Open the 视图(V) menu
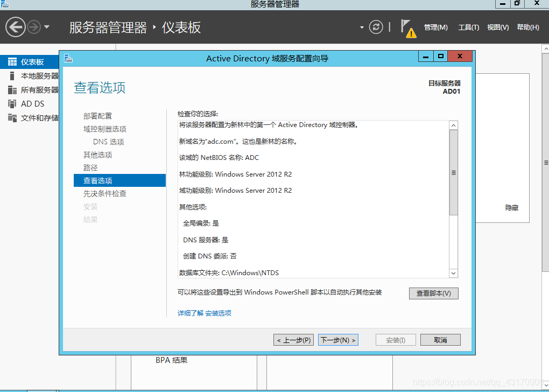The width and height of the screenshot is (549, 392). 498,27
